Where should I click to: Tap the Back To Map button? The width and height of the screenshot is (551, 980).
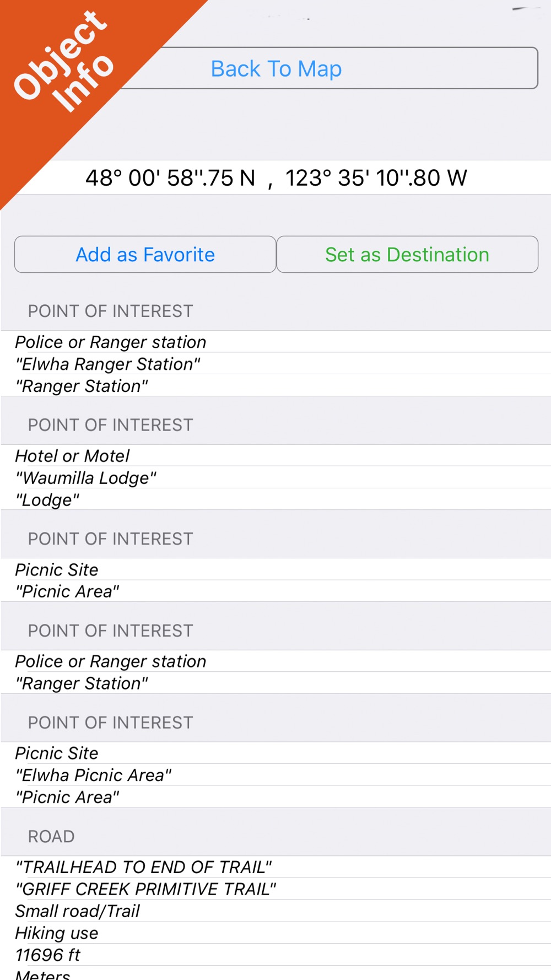(x=331, y=68)
